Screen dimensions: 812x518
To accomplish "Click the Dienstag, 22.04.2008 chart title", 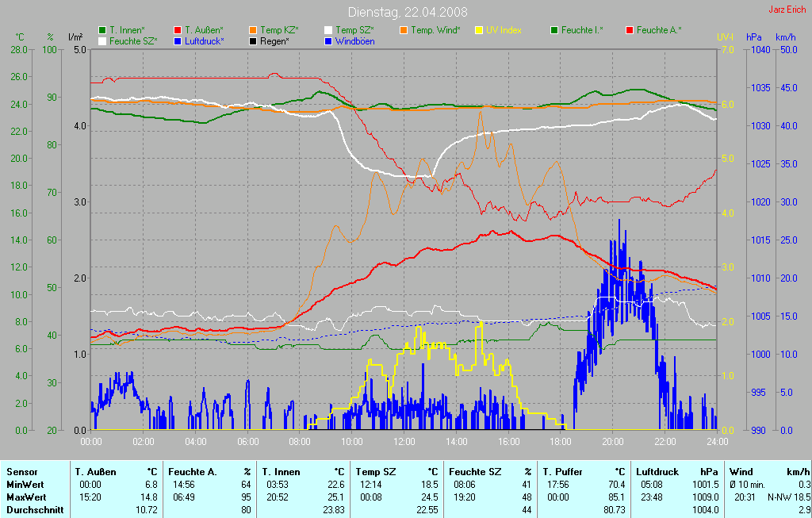I will (x=408, y=12).
